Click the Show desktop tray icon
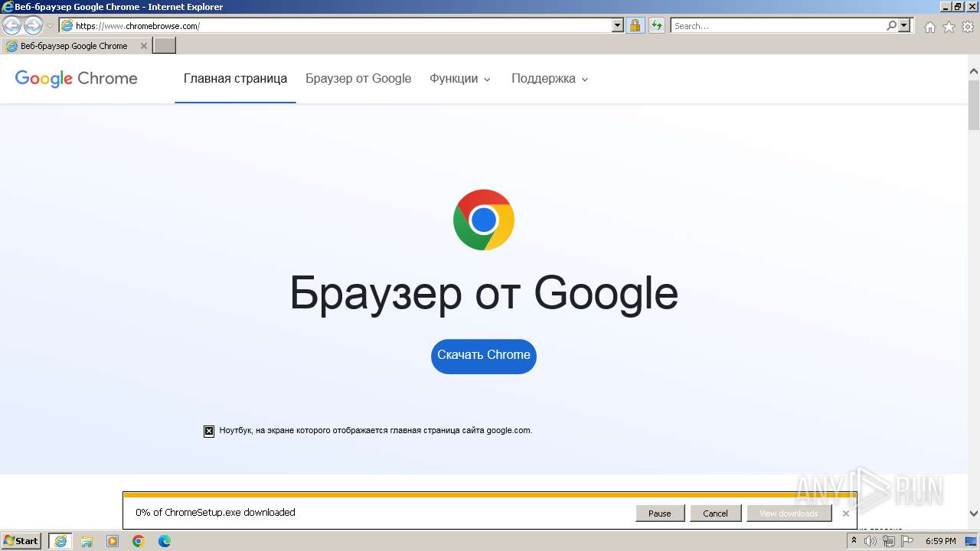Viewport: 980px width, 551px height. (x=971, y=541)
